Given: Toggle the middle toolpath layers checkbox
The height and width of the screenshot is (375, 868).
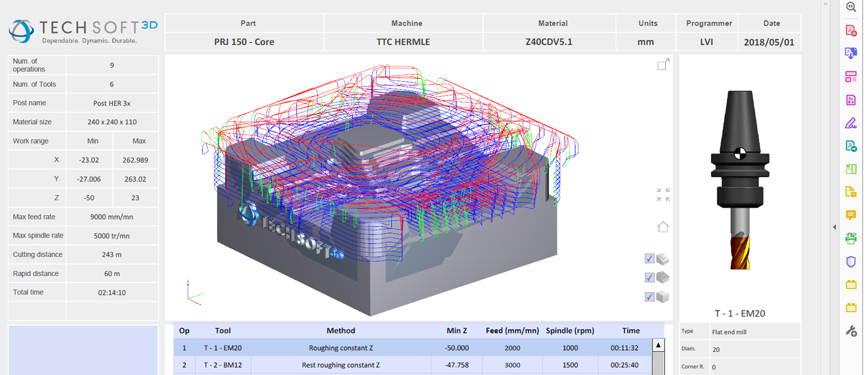Looking at the screenshot, I should [x=650, y=278].
